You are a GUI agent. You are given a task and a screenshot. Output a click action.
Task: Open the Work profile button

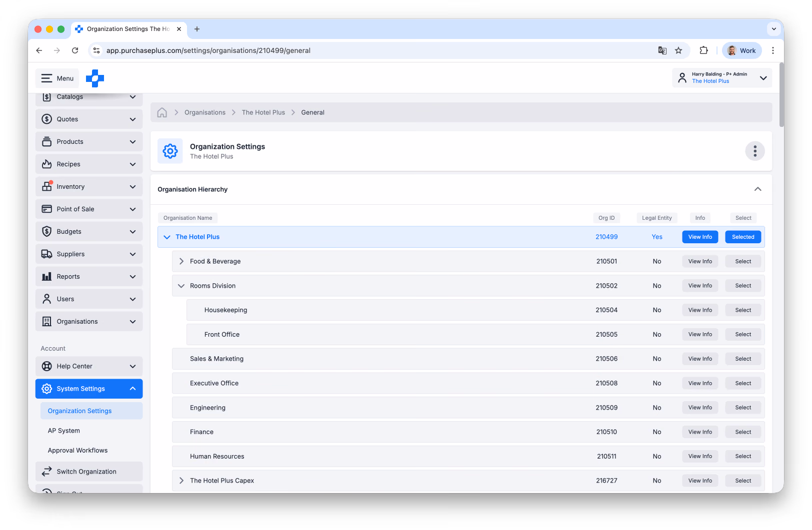point(742,50)
